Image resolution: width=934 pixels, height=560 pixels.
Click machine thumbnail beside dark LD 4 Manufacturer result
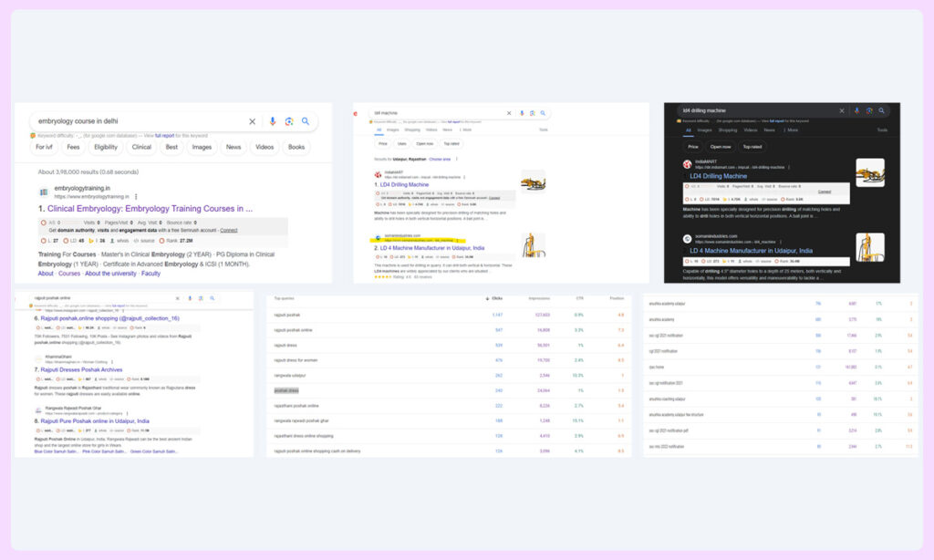coord(870,247)
